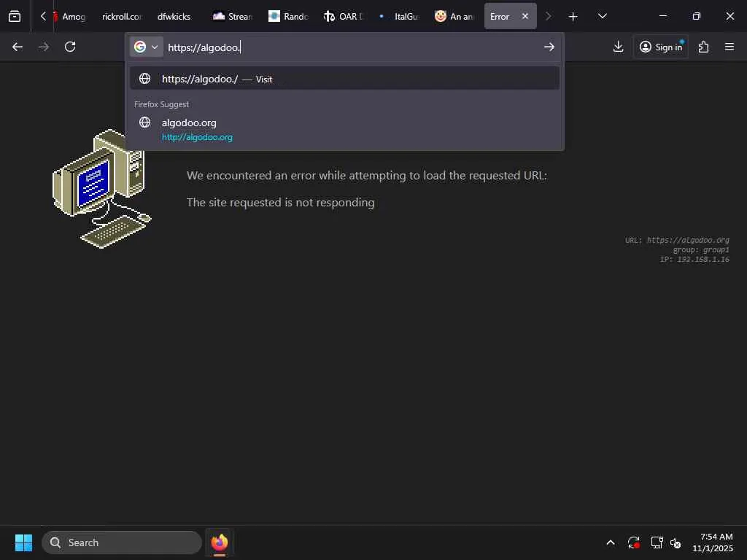Open the Extensions puzzle icon
The image size is (747, 560).
pos(704,47)
